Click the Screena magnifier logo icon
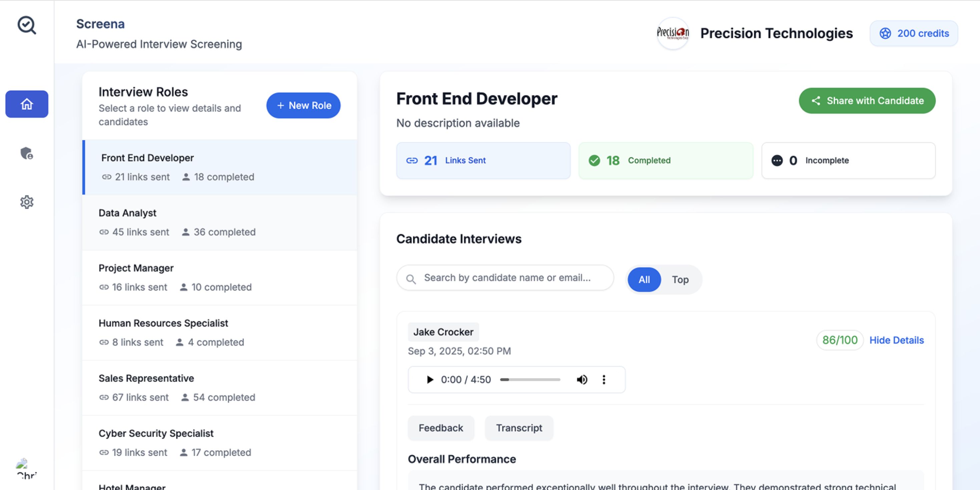980x490 pixels. [27, 25]
